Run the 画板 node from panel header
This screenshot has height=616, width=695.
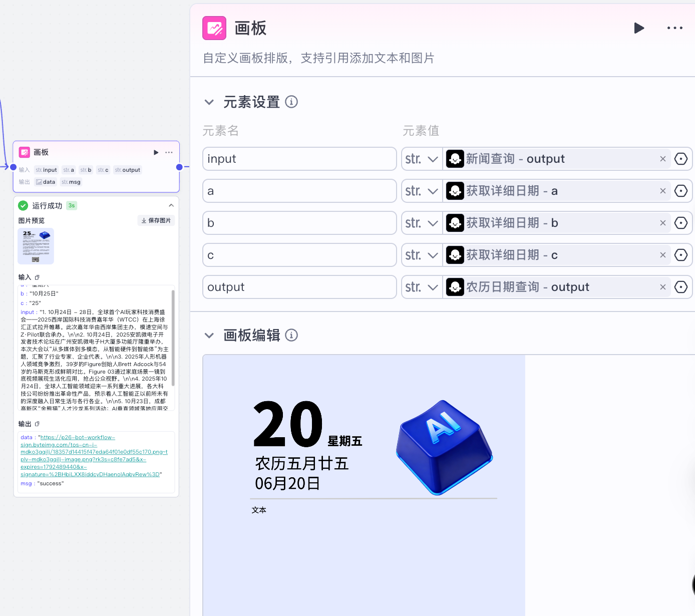pyautogui.click(x=639, y=28)
